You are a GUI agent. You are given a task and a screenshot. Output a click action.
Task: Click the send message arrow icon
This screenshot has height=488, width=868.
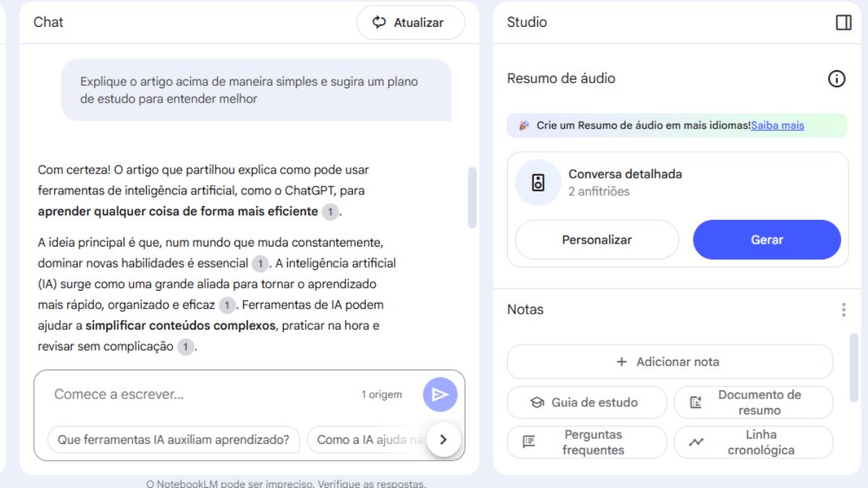pyautogui.click(x=440, y=395)
